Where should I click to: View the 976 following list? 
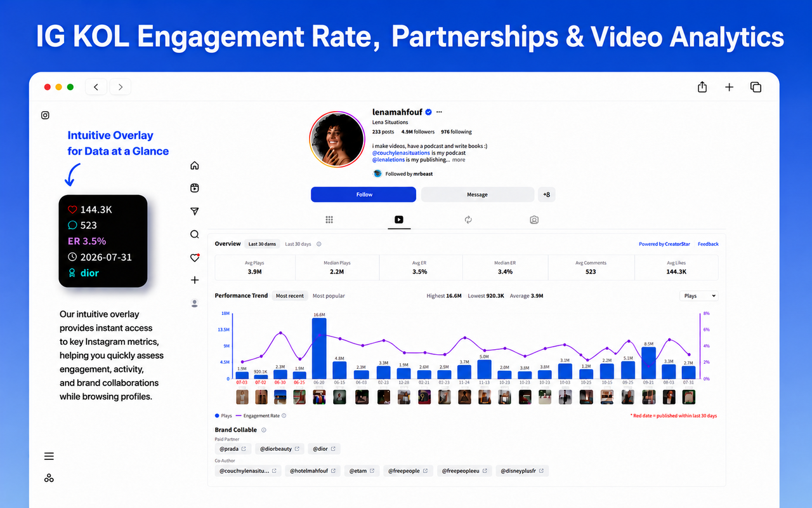tap(457, 132)
